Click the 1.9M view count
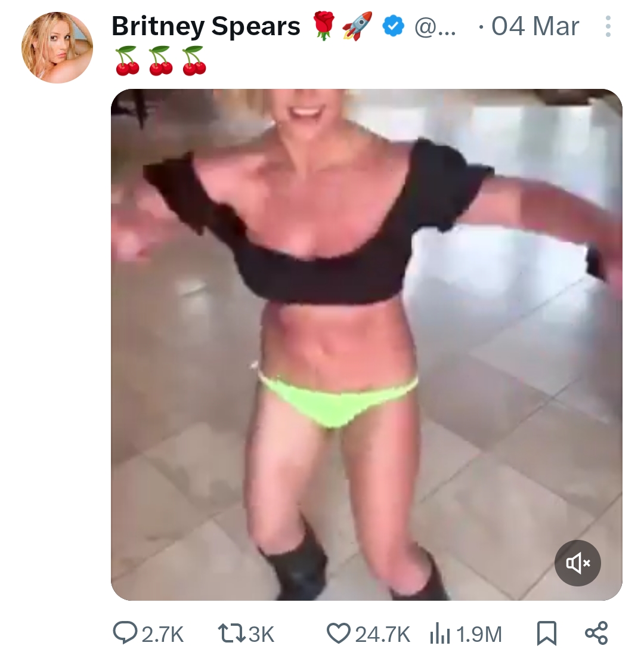 coord(479,634)
